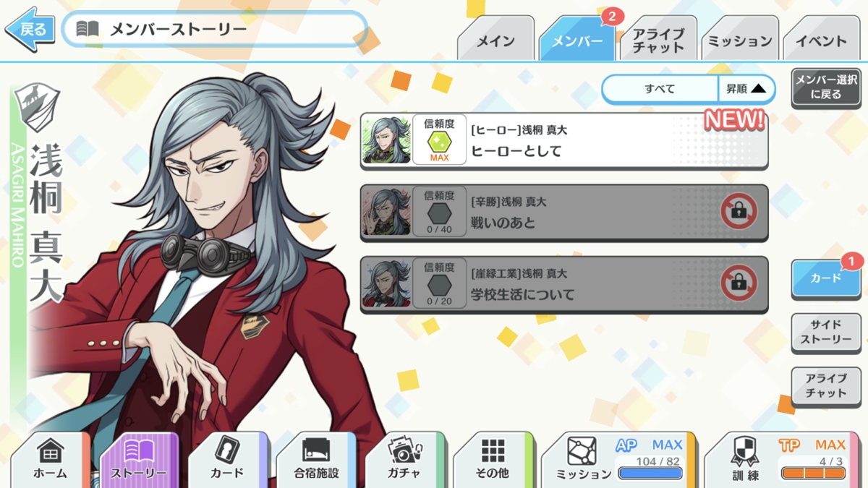Viewport: 868px width, 488px height.
Task: Click メンバー選択に戻る button
Action: 826,87
